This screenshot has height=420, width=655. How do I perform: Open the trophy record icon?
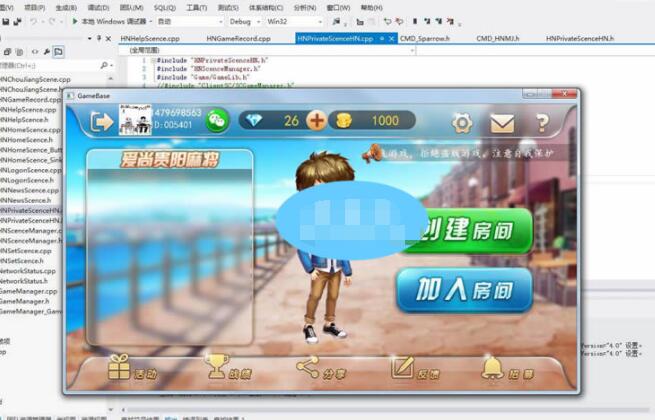click(217, 367)
